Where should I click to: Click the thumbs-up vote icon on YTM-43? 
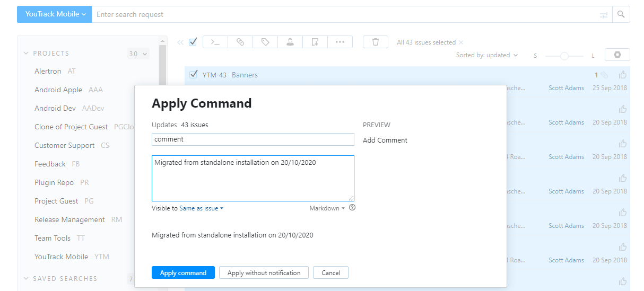click(623, 75)
